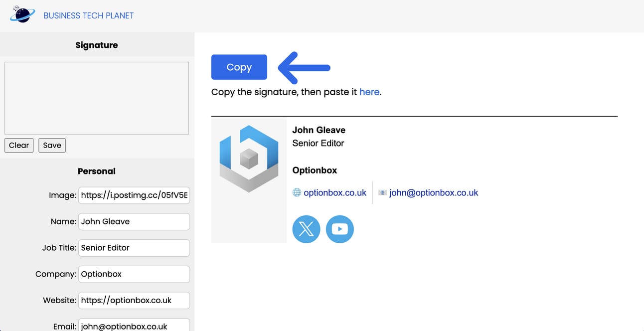644x331 pixels.
Task: Focus the Email input field
Action: [134, 325]
